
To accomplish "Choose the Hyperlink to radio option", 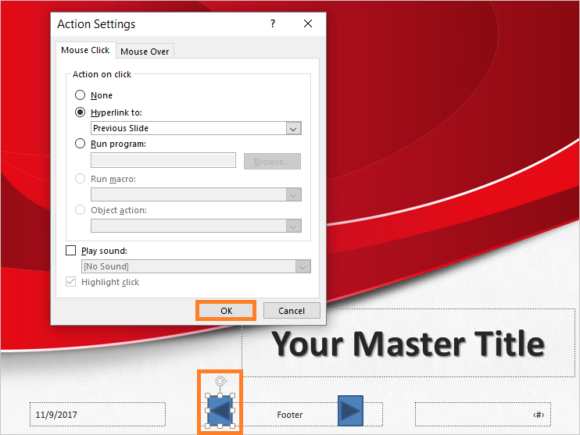I will tap(80, 112).
